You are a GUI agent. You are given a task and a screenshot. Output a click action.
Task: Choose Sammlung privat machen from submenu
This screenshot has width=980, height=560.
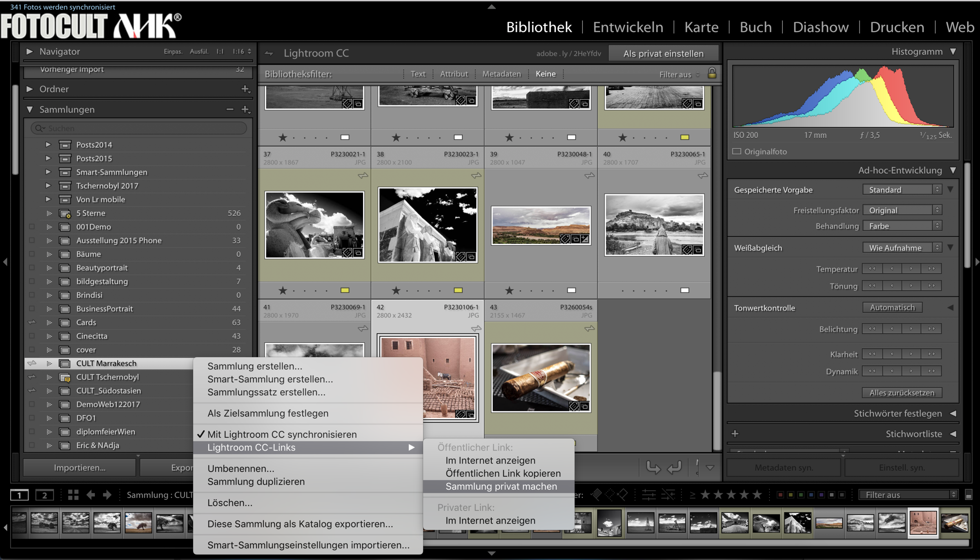coord(499,486)
